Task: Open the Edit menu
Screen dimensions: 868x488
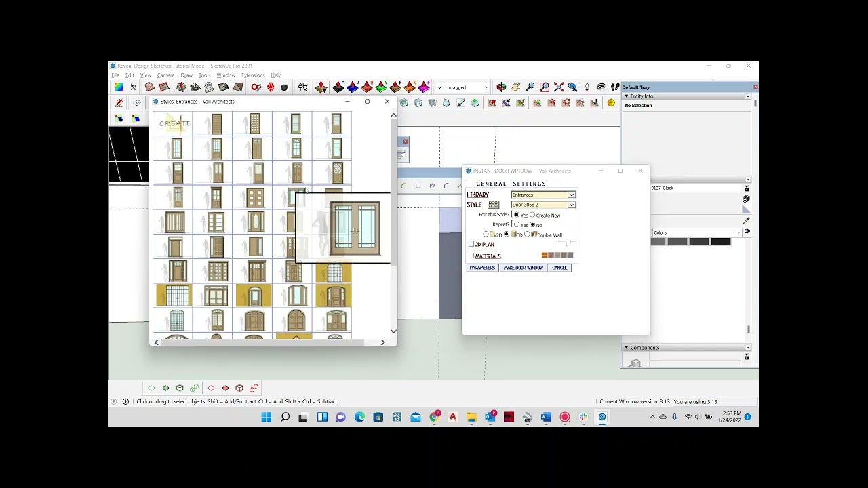Action: [130, 75]
